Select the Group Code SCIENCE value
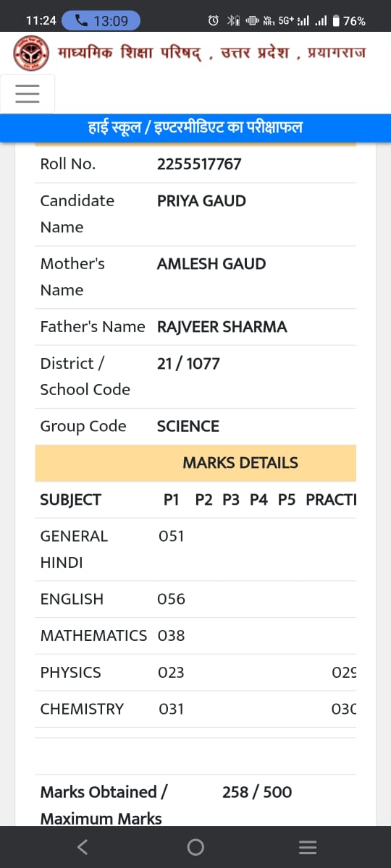 (x=188, y=427)
